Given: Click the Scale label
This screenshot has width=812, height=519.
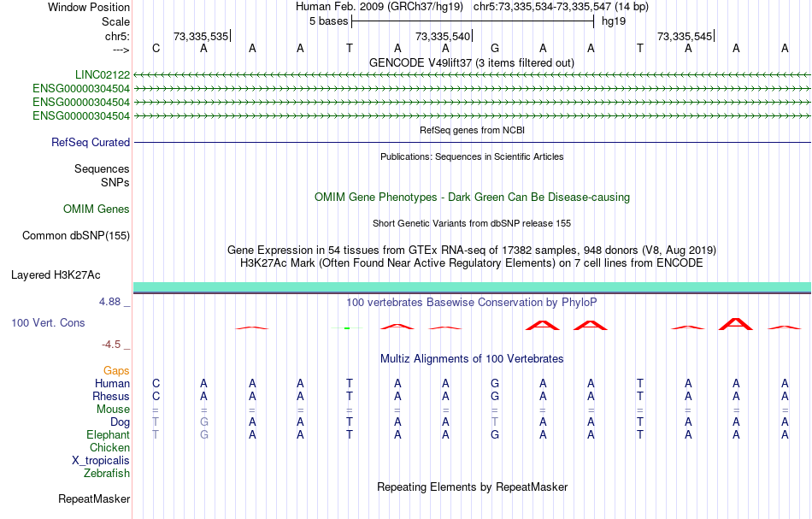Looking at the screenshot, I should 116,21.
